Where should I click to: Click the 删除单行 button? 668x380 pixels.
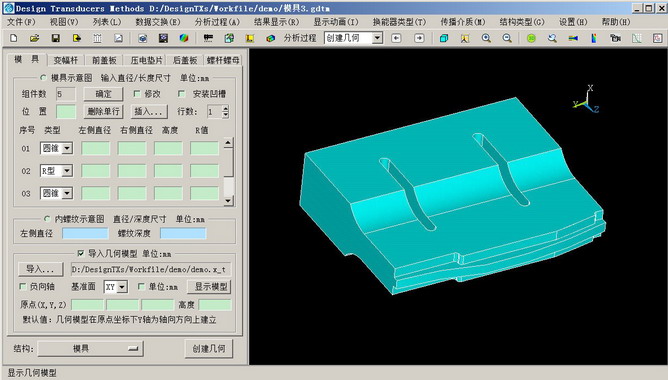pos(103,112)
